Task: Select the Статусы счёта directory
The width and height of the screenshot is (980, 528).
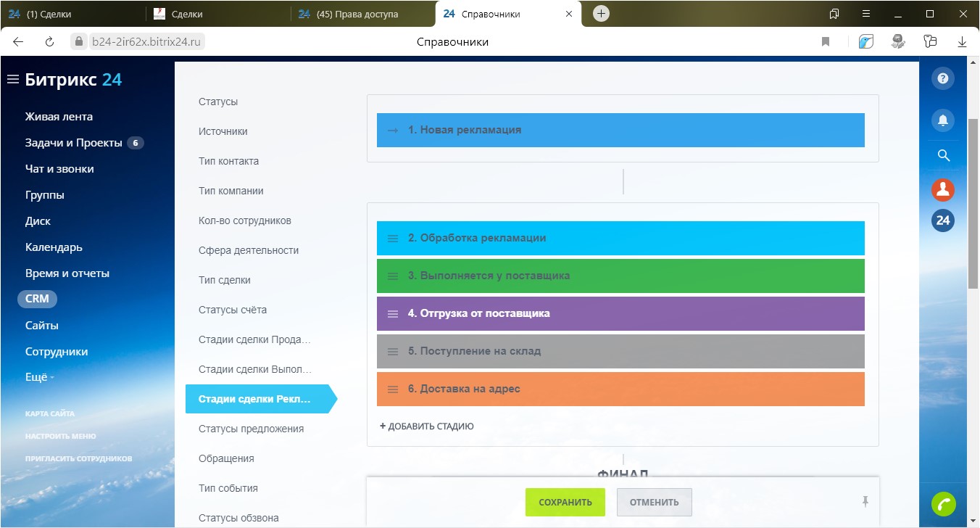Action: 233,310
